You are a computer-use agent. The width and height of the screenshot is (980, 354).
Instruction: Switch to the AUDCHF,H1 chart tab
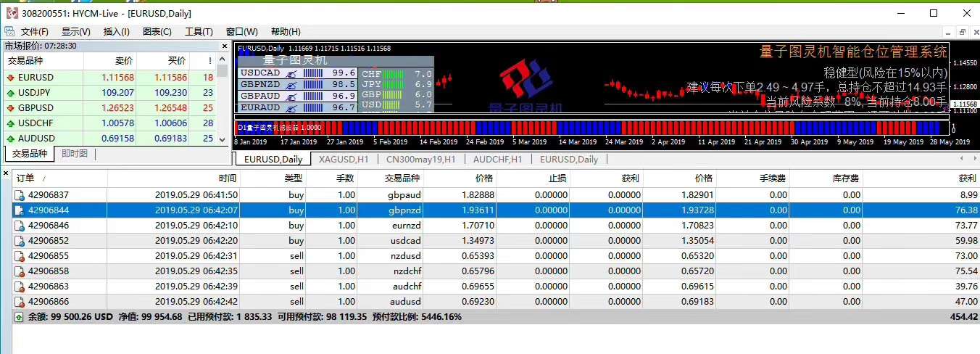coord(498,160)
